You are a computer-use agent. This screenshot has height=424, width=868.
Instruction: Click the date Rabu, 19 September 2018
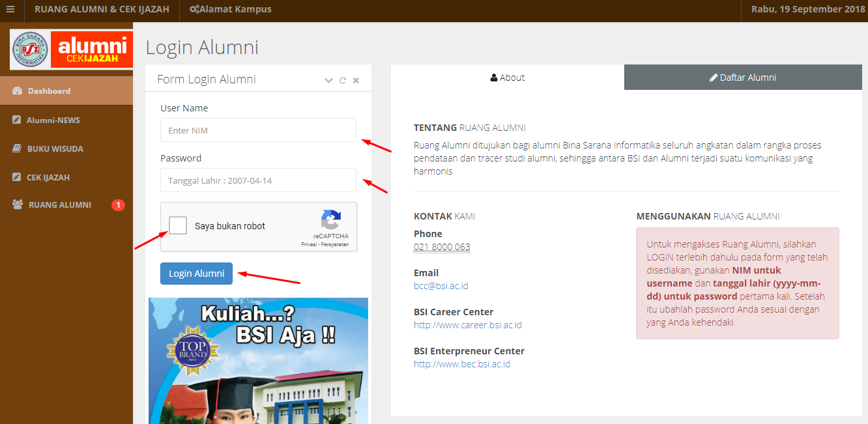(808, 9)
